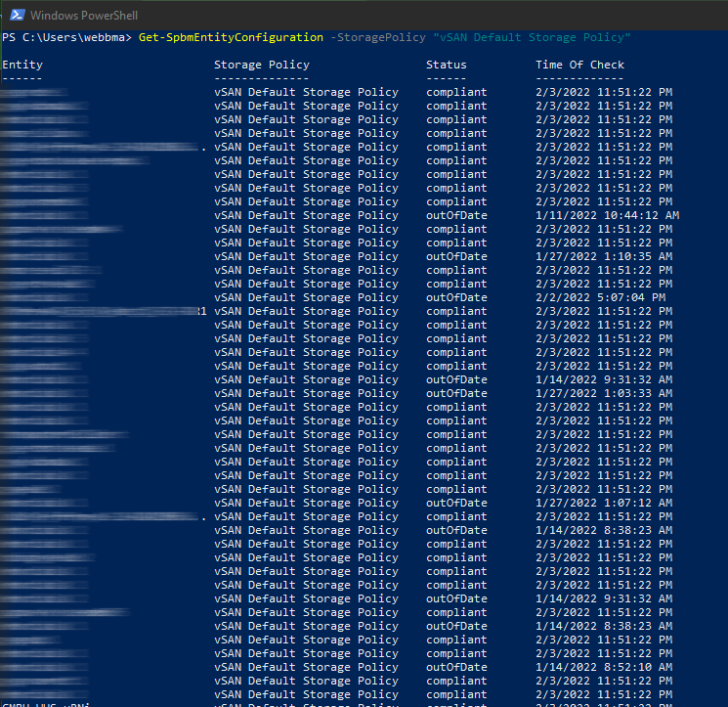Click outOfDate status in the 1/14/2022 8:52:10 row

(x=457, y=667)
